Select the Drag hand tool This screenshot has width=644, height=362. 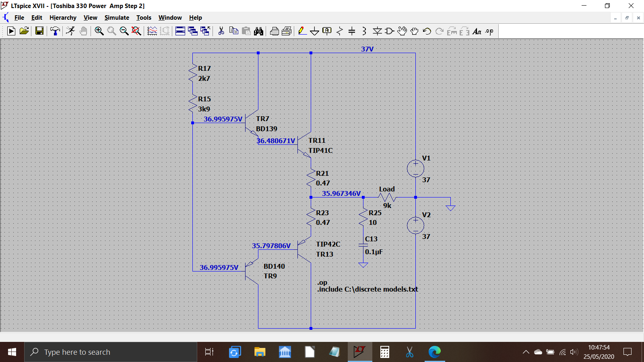click(x=415, y=31)
